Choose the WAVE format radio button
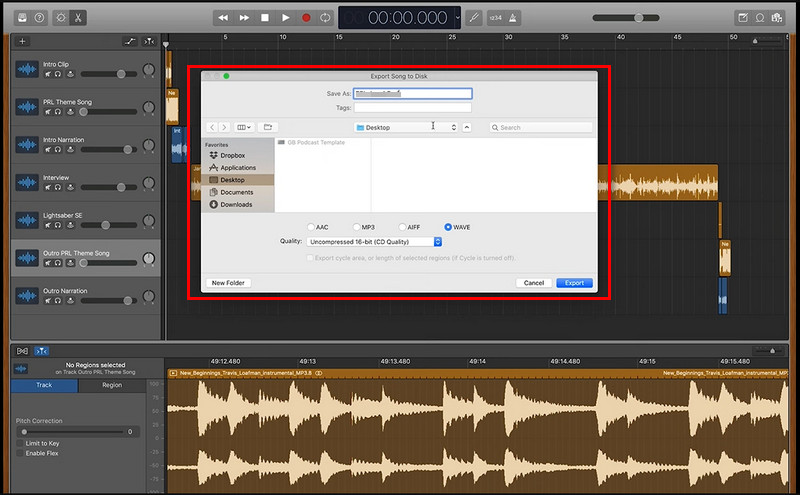Image resolution: width=800 pixels, height=495 pixels. [448, 227]
